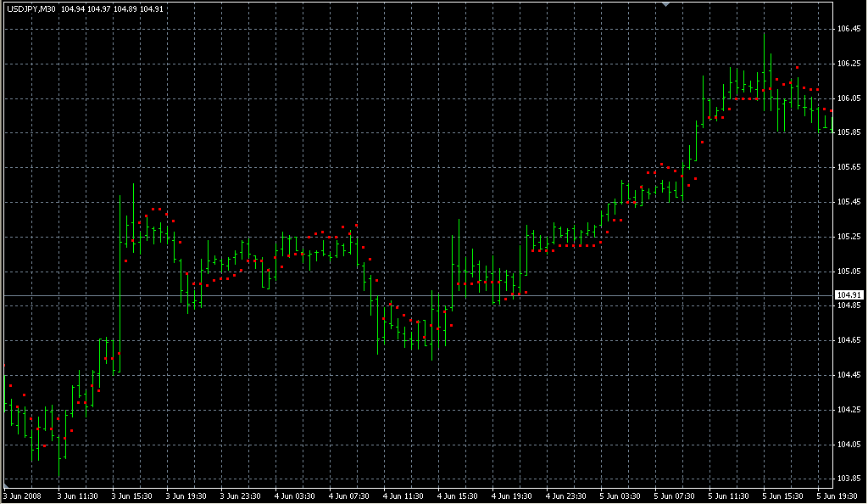This screenshot has height=504, width=868.
Task: Click the USDJPY,M30 symbol title text
Action: click(x=31, y=9)
